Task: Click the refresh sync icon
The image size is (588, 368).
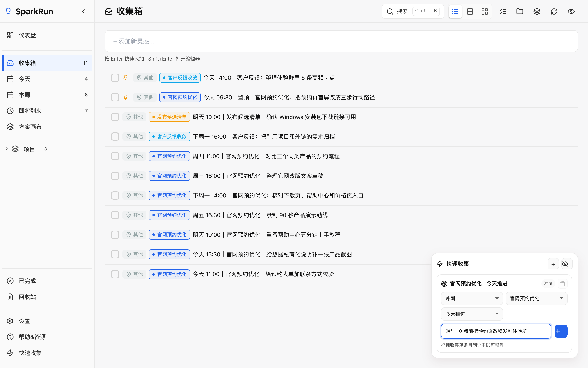Action: [x=554, y=11]
